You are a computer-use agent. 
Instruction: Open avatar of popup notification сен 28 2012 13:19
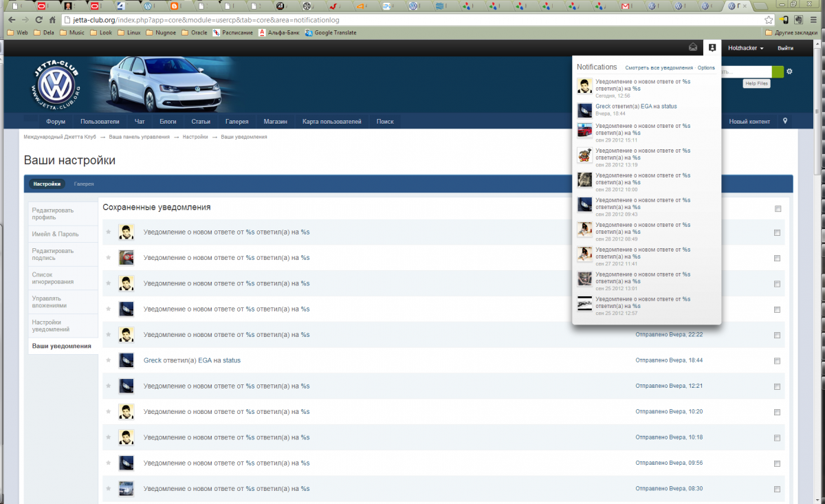(x=584, y=155)
